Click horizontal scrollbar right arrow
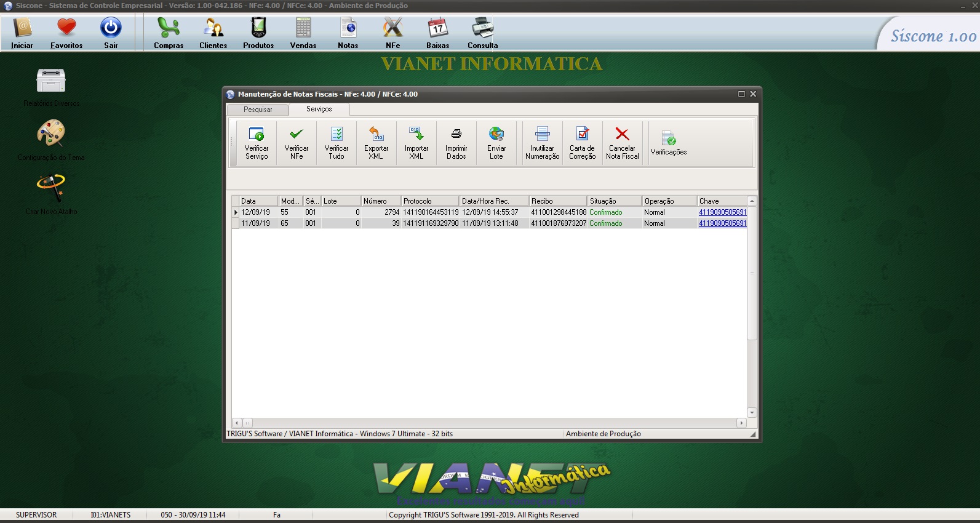The width and height of the screenshot is (980, 523). (x=741, y=423)
